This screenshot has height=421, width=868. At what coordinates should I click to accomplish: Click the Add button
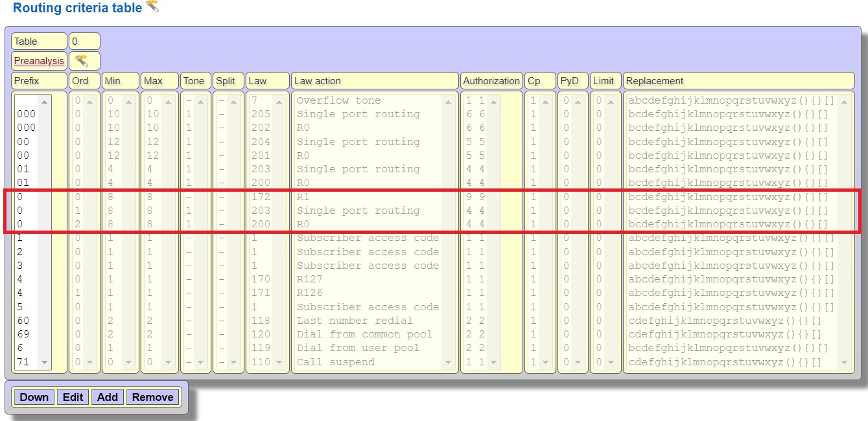(x=108, y=397)
